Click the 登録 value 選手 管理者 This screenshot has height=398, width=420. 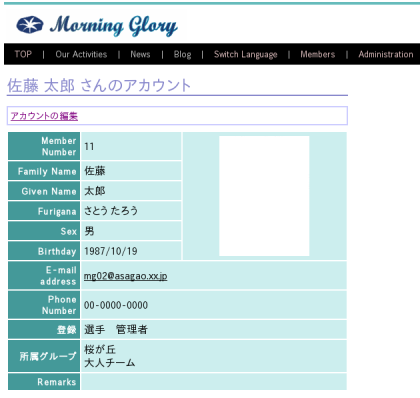pyautogui.click(x=116, y=330)
